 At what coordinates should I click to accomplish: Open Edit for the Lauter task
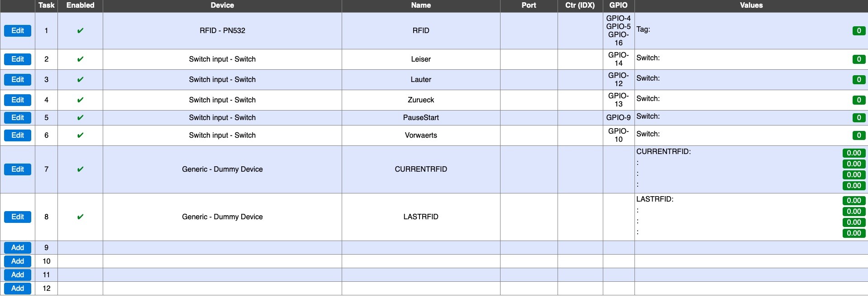18,80
